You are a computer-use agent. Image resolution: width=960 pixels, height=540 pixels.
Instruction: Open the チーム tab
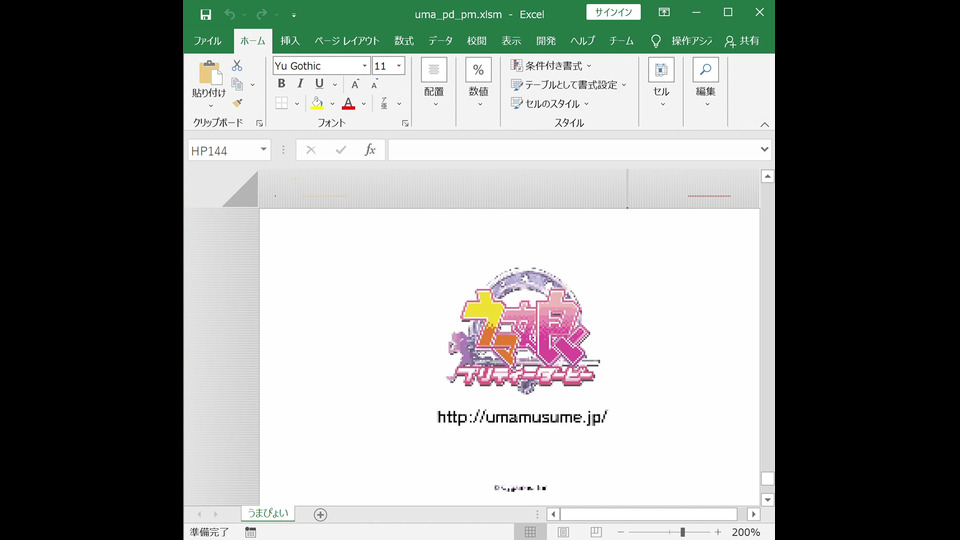[621, 41]
